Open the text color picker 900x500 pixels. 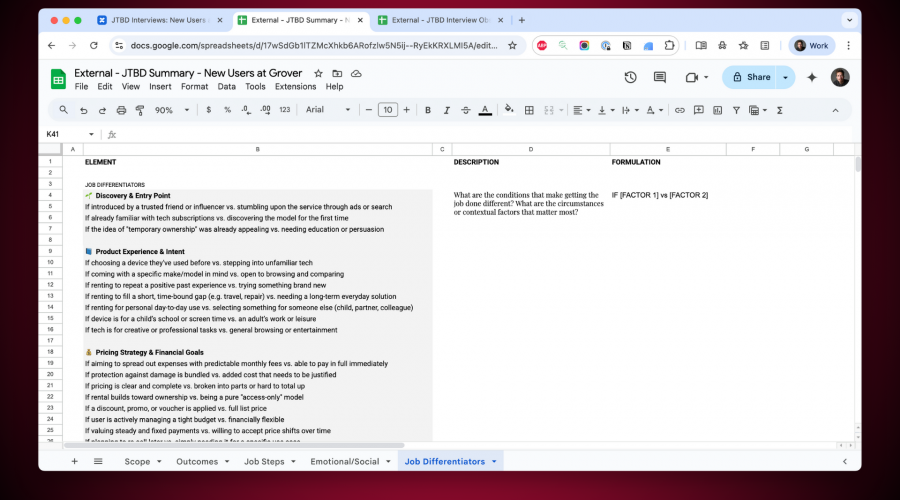485,110
